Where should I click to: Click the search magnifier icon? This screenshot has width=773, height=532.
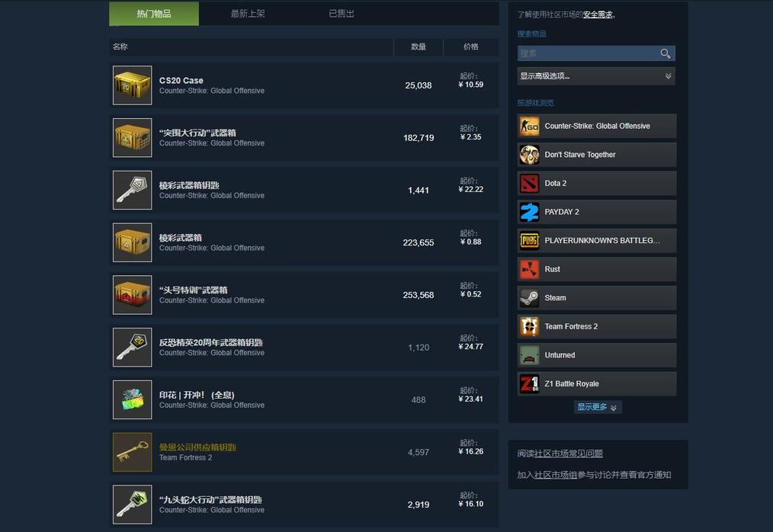665,53
